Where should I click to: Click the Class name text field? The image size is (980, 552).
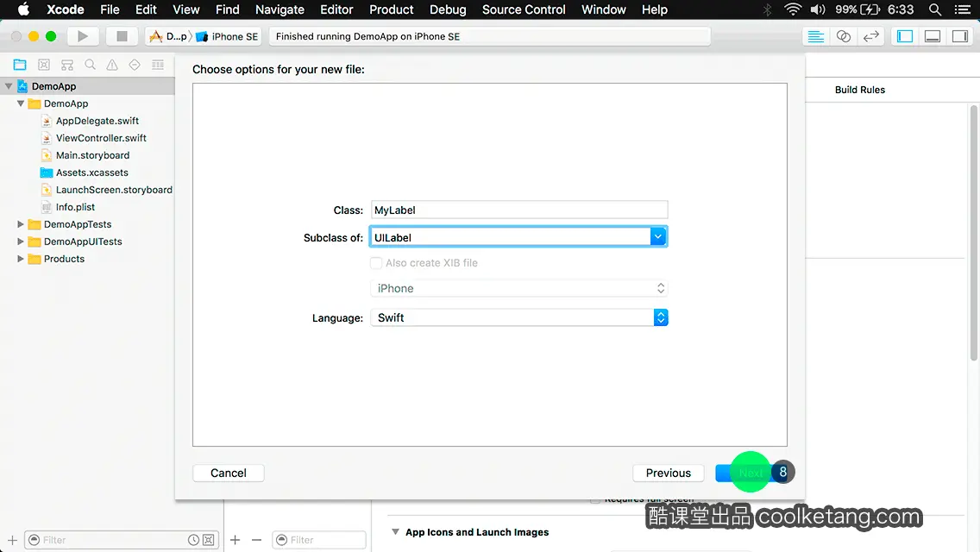pyautogui.click(x=519, y=210)
